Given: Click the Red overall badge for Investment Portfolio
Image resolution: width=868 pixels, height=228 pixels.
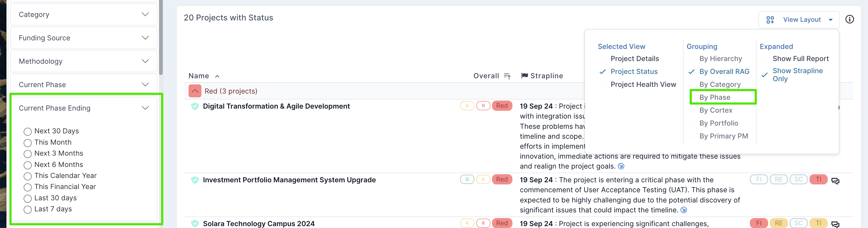Looking at the screenshot, I should point(502,179).
